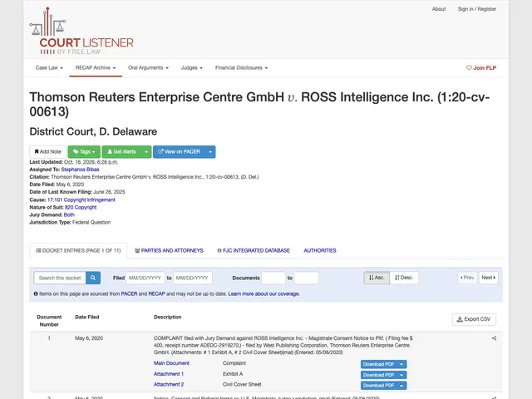Open the About page link
This screenshot has width=532, height=399.
(x=439, y=9)
